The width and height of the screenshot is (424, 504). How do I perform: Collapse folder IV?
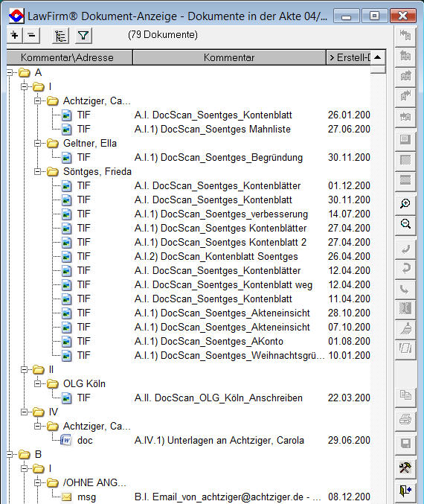pyautogui.click(x=24, y=412)
